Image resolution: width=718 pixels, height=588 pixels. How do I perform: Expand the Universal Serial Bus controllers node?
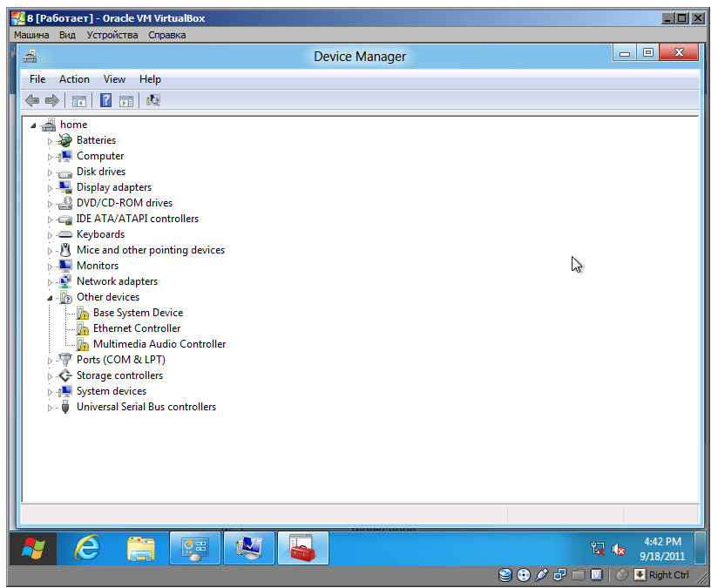51,407
